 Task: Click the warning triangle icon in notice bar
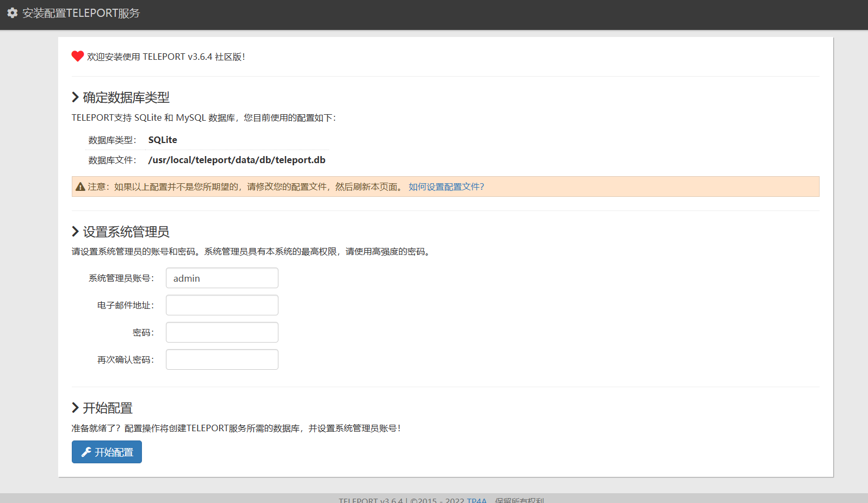point(80,187)
